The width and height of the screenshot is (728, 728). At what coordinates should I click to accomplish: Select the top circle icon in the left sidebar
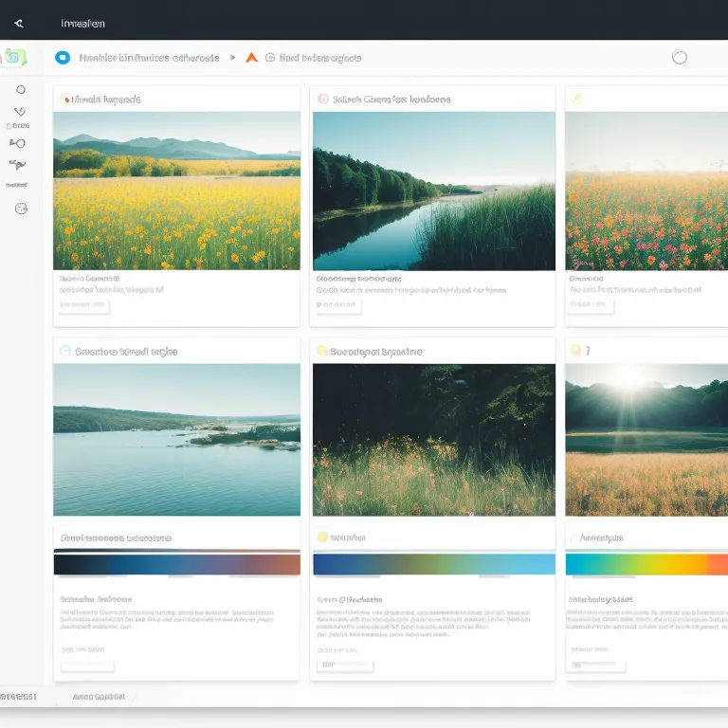(x=21, y=90)
